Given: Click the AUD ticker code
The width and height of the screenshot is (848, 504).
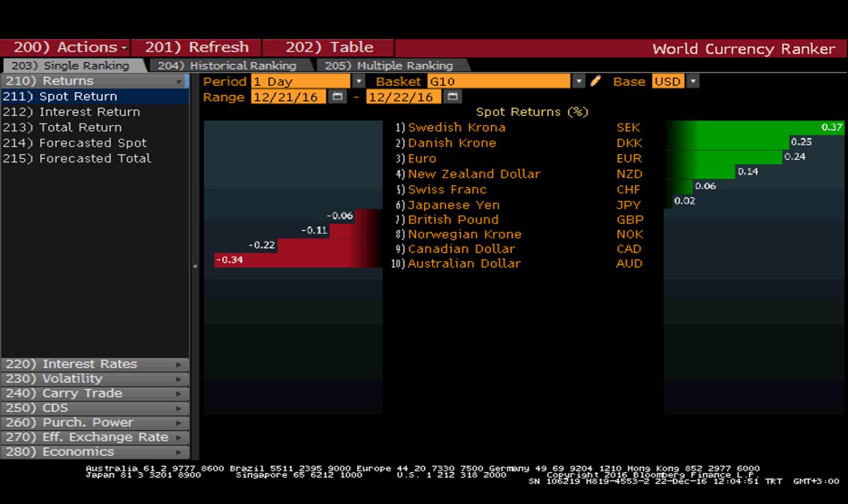Looking at the screenshot, I should (630, 264).
